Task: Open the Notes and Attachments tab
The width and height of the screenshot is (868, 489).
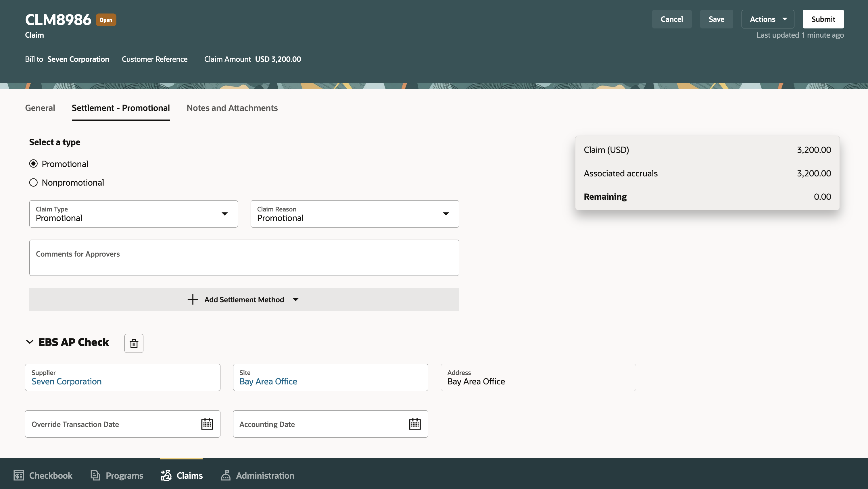Action: (x=232, y=108)
